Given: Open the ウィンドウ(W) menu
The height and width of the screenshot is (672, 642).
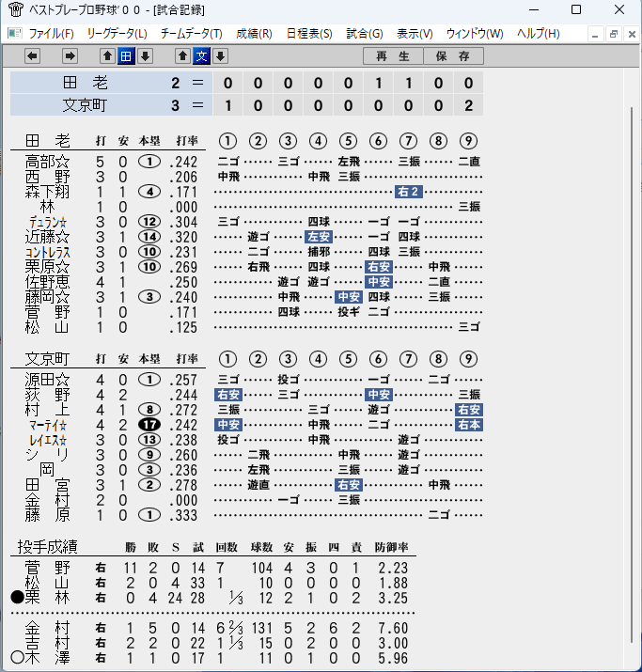Looking at the screenshot, I should [475, 34].
